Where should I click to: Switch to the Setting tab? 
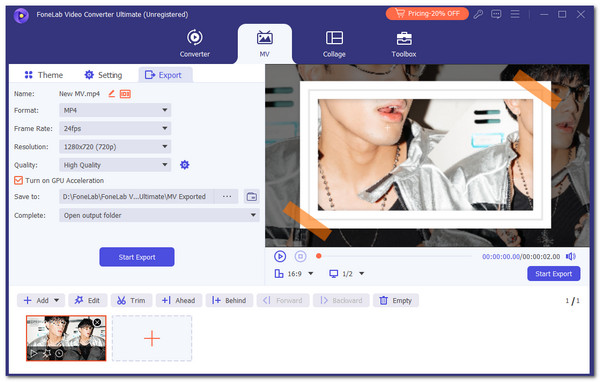[103, 75]
